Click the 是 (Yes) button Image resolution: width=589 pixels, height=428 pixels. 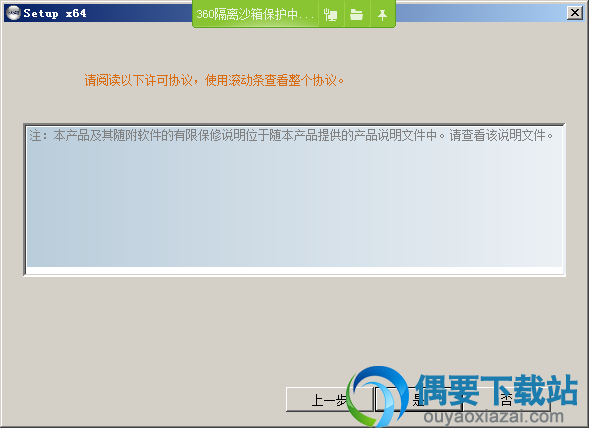(418, 399)
